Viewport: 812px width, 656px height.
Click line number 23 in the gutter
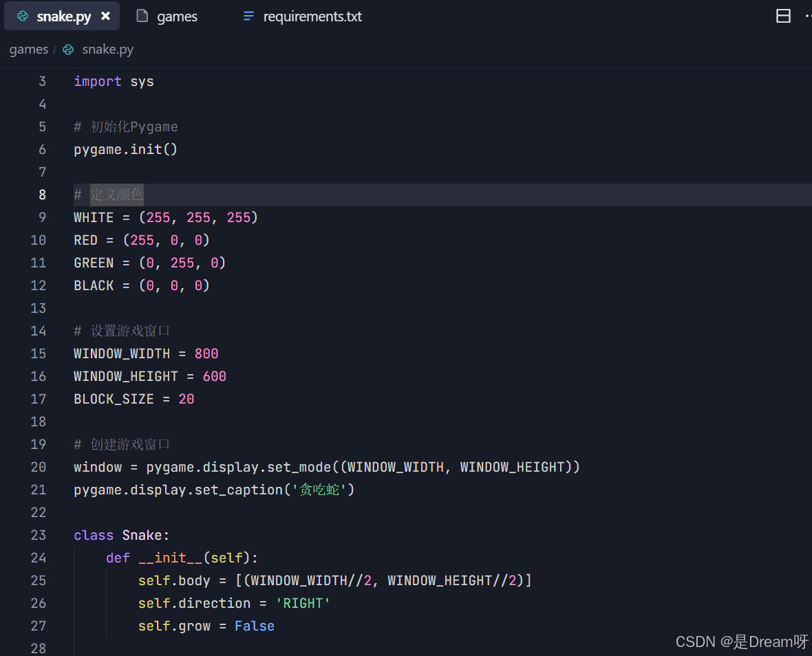(39, 535)
